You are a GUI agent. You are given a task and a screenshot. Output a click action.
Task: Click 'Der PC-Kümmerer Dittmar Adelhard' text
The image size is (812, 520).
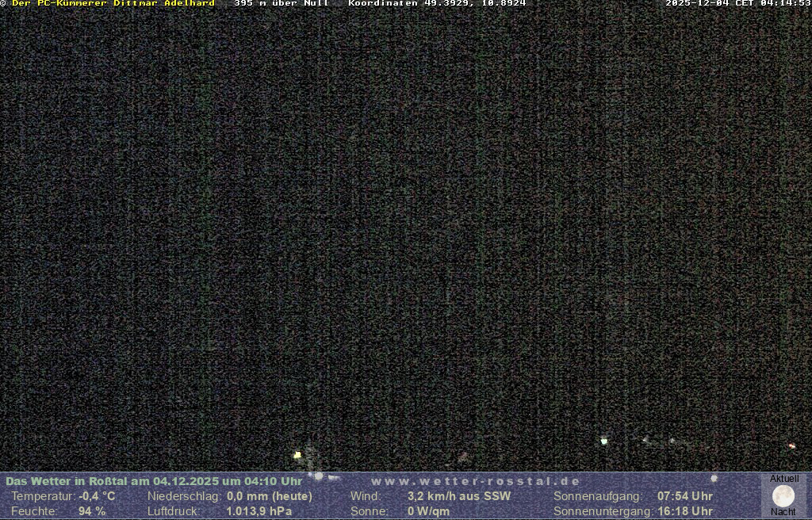coord(113,3)
